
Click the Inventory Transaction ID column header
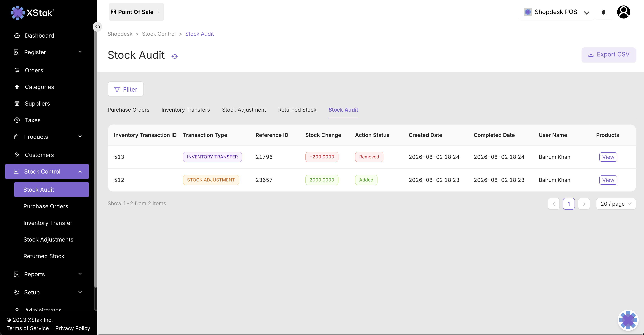(x=145, y=135)
